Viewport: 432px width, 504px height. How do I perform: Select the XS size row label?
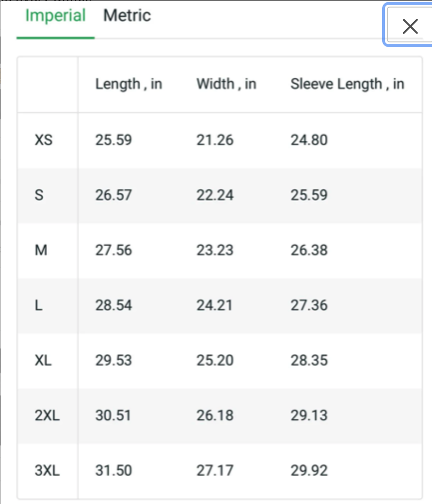[x=44, y=140]
